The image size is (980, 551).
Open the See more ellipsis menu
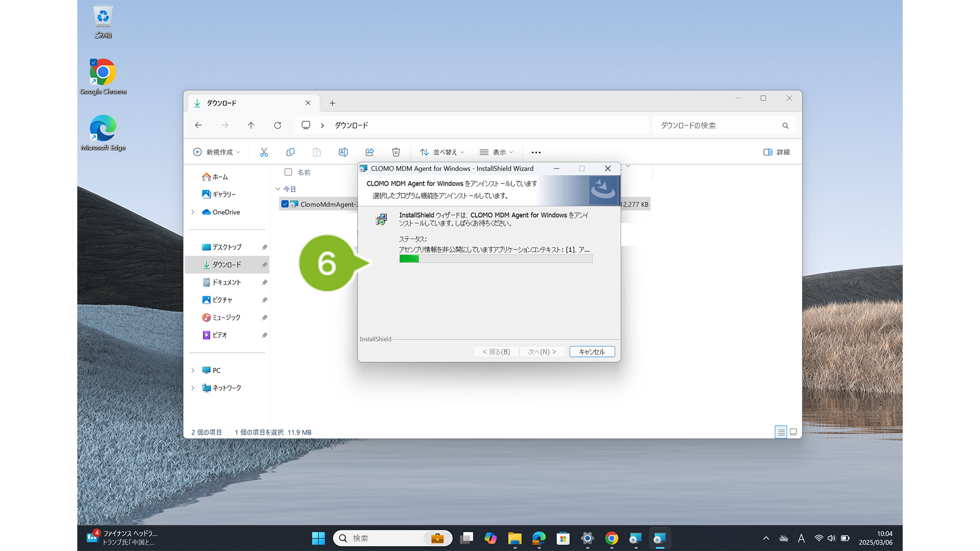pos(536,152)
